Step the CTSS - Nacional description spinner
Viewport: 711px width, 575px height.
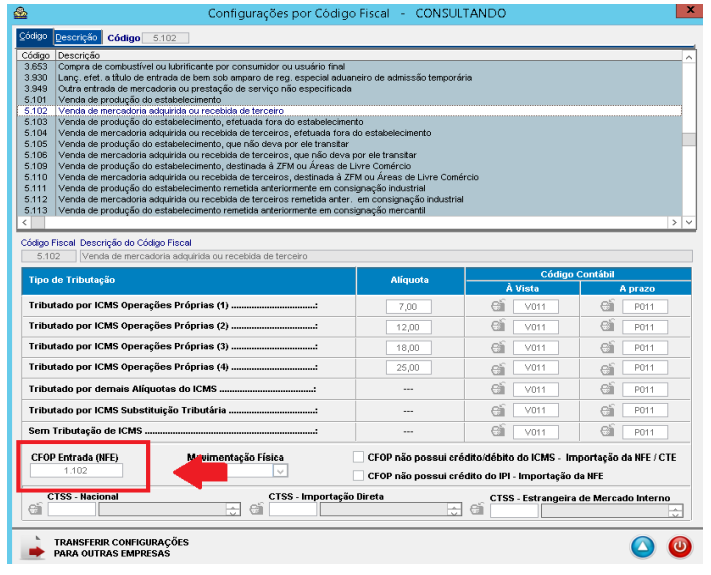point(233,510)
